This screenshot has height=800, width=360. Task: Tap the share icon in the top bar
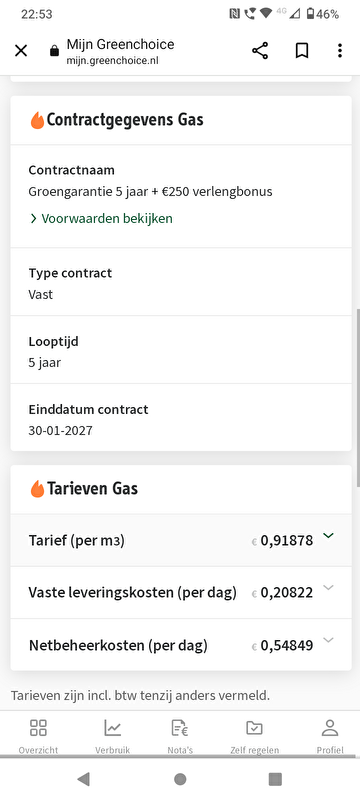(260, 51)
